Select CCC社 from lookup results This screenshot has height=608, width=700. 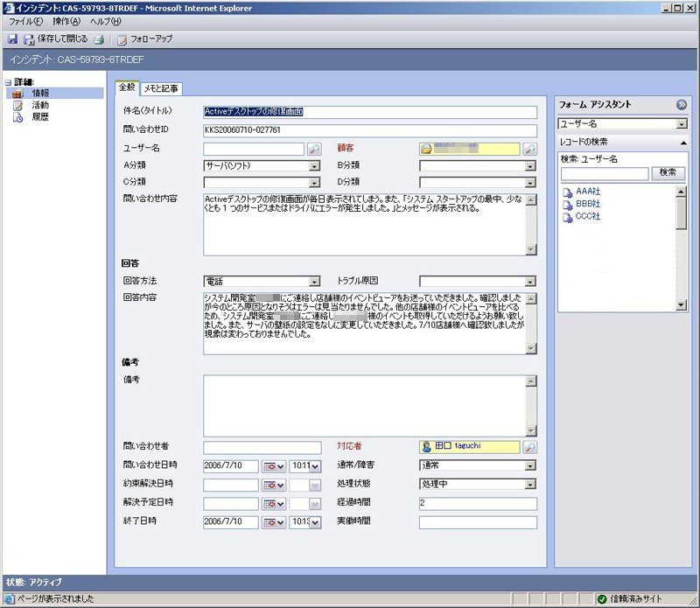[587, 216]
